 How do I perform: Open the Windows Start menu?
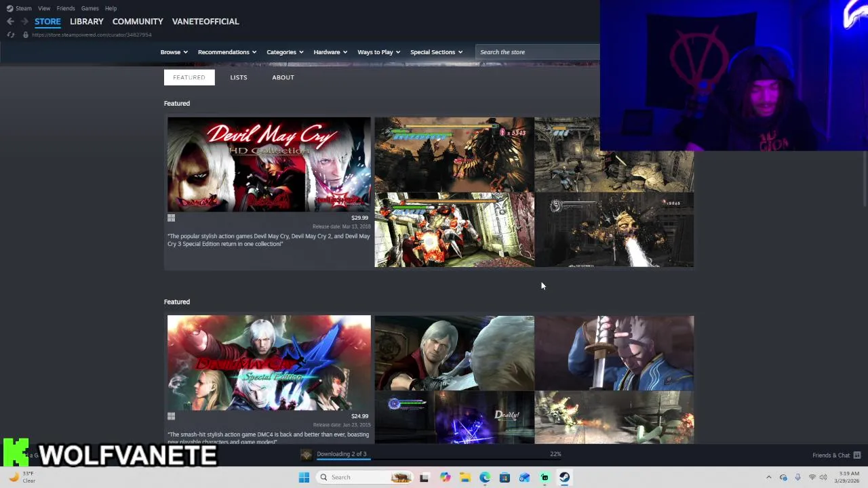coord(304,477)
